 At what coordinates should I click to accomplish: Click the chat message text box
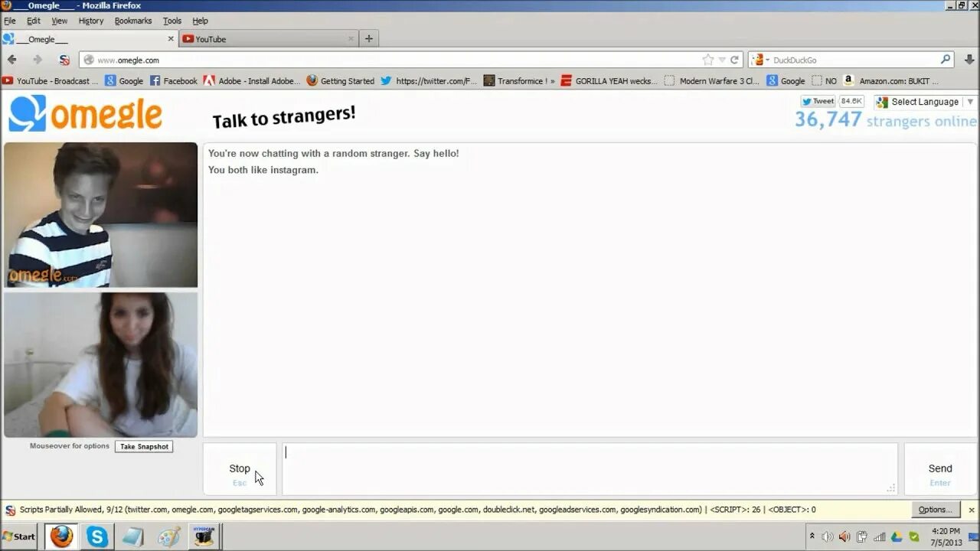click(x=590, y=469)
